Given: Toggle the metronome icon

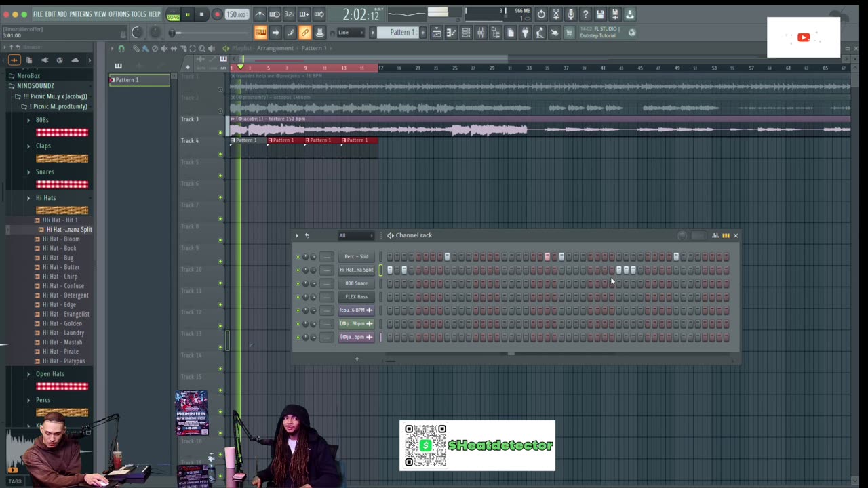Looking at the screenshot, I should (x=260, y=14).
